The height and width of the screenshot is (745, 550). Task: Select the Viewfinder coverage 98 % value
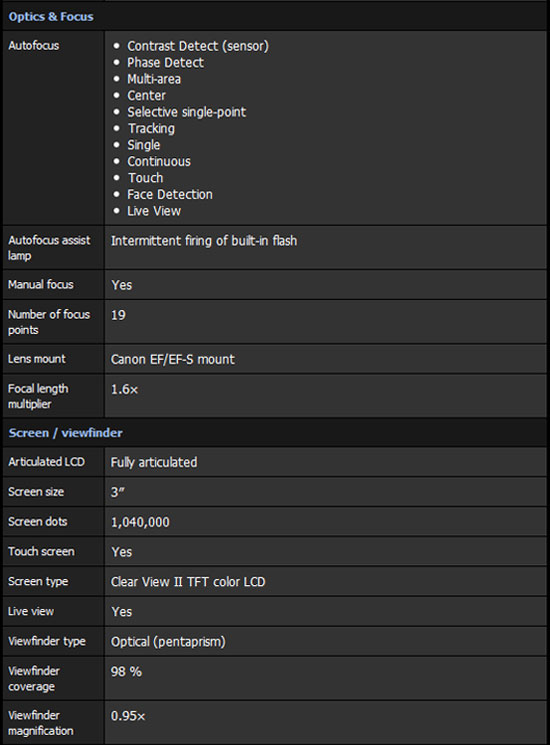pyautogui.click(x=126, y=671)
